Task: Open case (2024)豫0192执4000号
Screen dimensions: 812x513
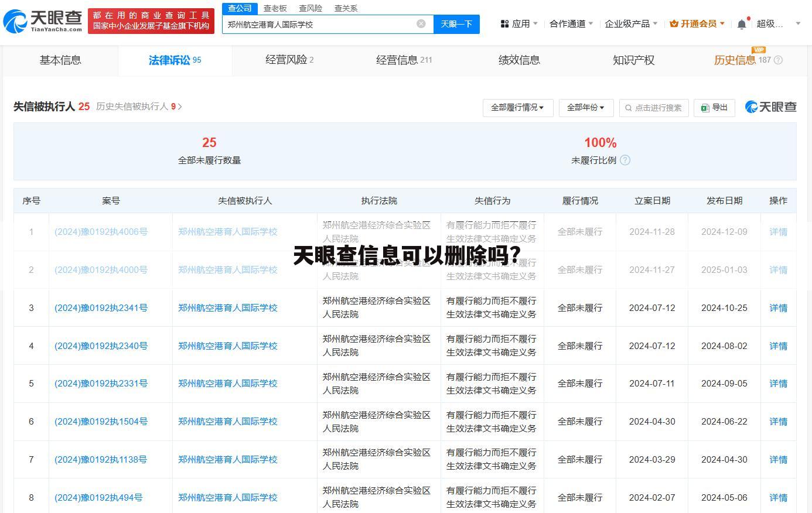Action: click(x=101, y=270)
